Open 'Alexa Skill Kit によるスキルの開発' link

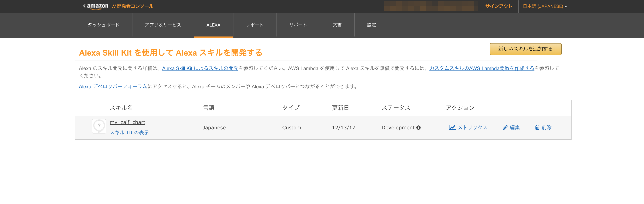point(200,68)
